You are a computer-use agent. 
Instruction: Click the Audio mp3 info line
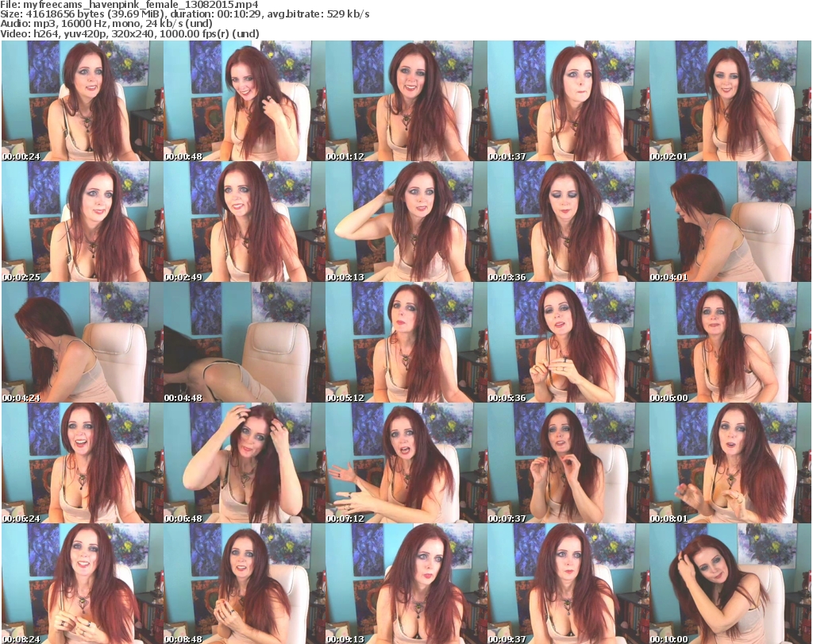coord(106,24)
